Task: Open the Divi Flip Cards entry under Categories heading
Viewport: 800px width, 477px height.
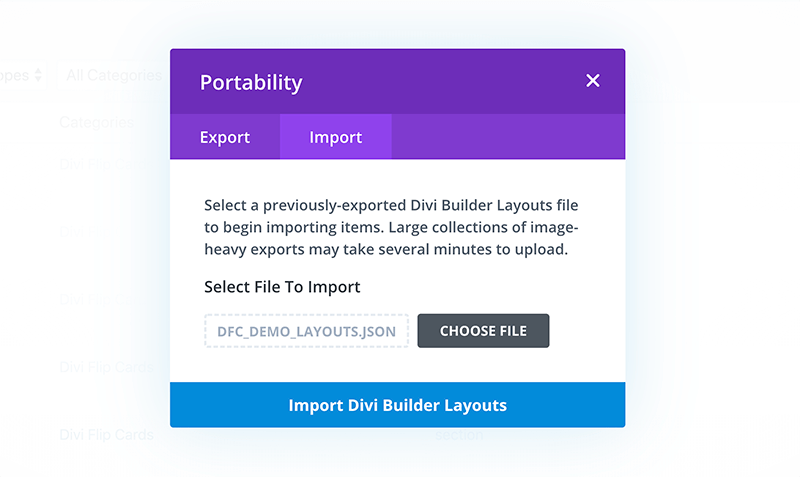Action: 102,164
